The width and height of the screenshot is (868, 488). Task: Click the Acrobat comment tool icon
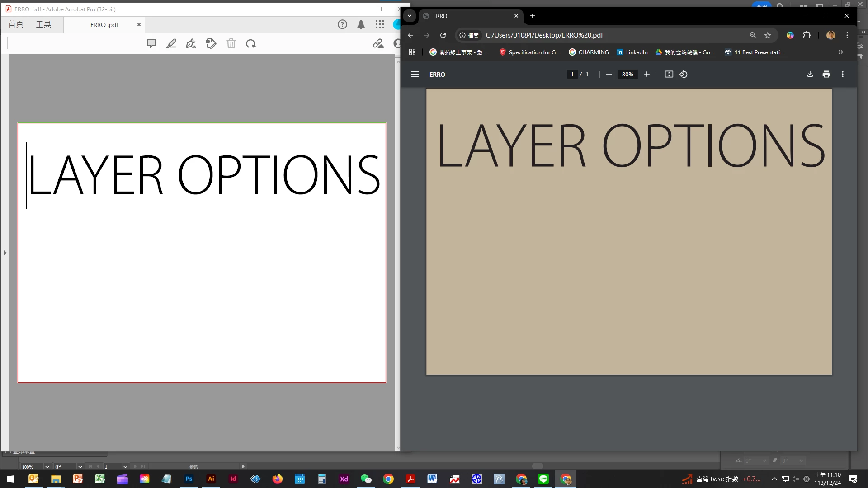[x=151, y=43]
